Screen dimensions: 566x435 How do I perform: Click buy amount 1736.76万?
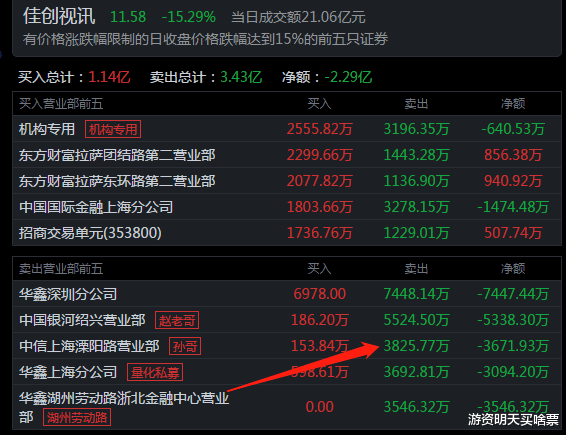tap(319, 233)
